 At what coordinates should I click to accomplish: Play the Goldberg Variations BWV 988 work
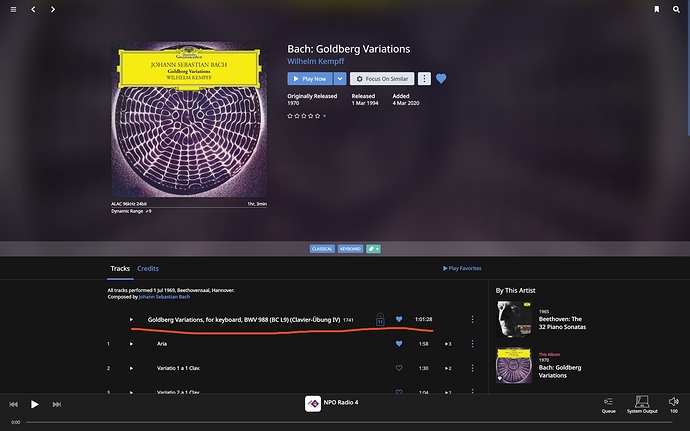[131, 320]
